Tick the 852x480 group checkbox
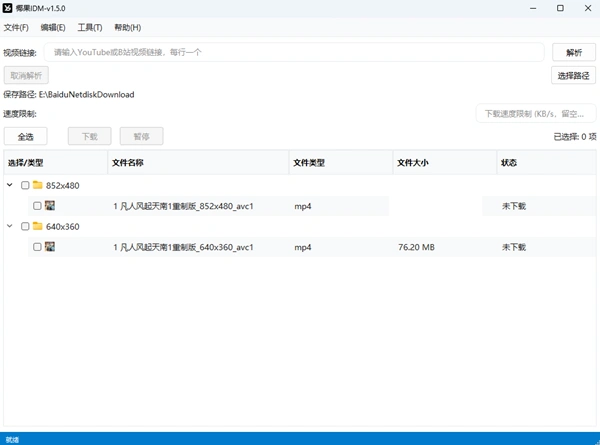The image size is (600, 445). 25,185
